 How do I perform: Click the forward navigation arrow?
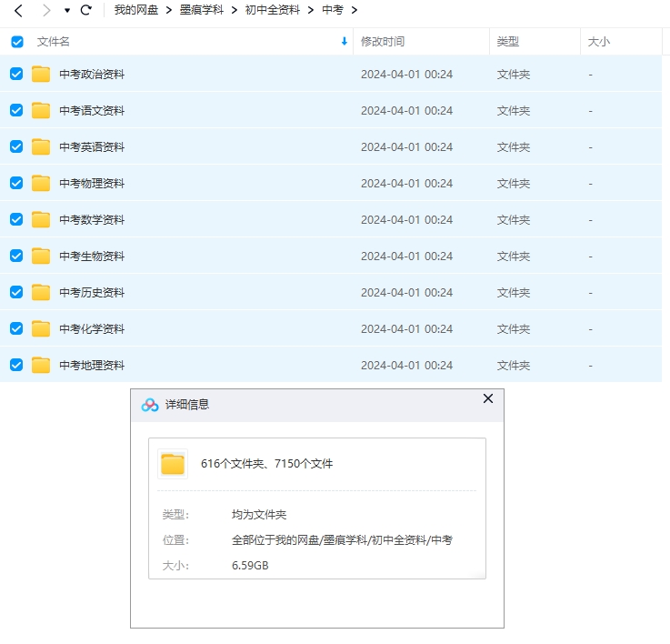tap(46, 10)
